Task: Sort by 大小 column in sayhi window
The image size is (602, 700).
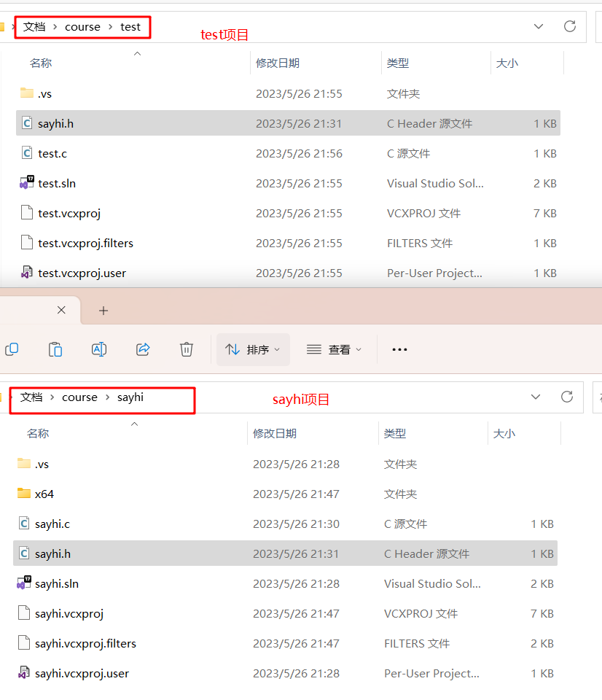Action: (x=504, y=433)
